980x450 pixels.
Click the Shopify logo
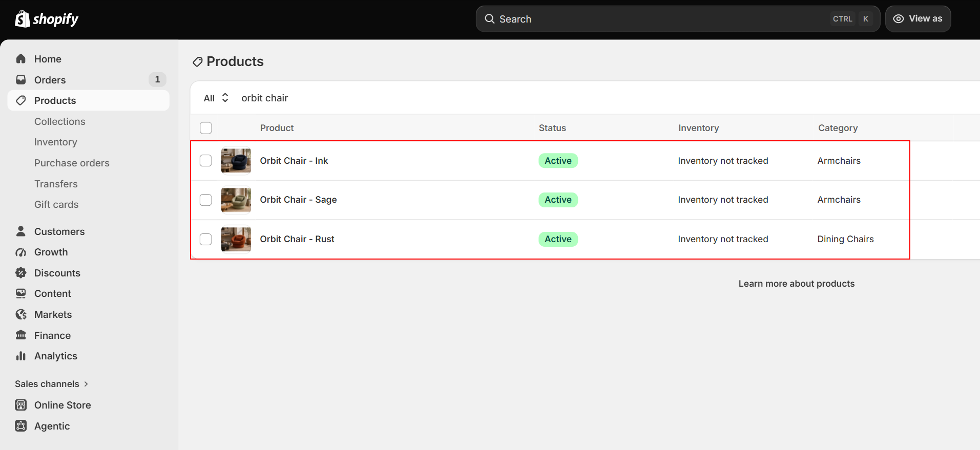(x=47, y=19)
